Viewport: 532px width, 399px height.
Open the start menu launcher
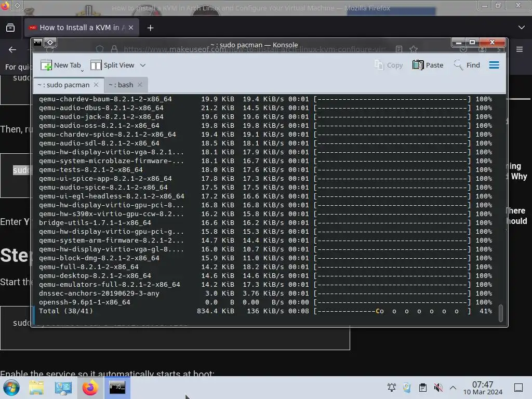point(11,388)
